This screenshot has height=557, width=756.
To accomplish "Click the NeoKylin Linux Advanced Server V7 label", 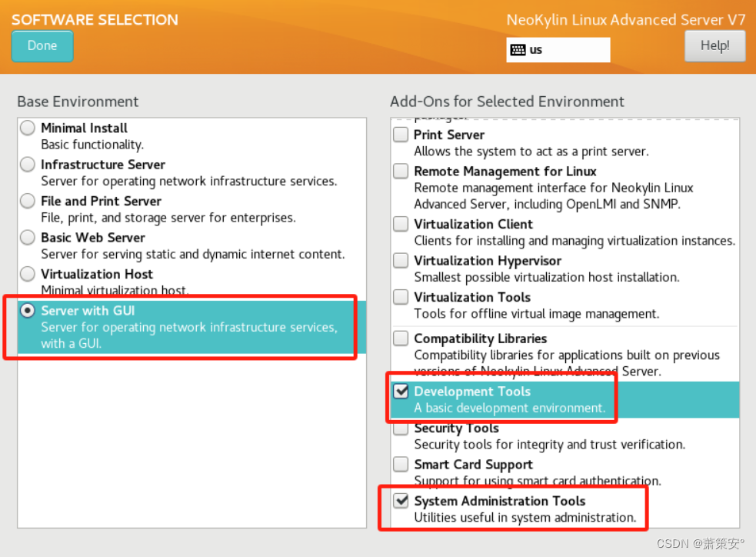I will tap(626, 20).
